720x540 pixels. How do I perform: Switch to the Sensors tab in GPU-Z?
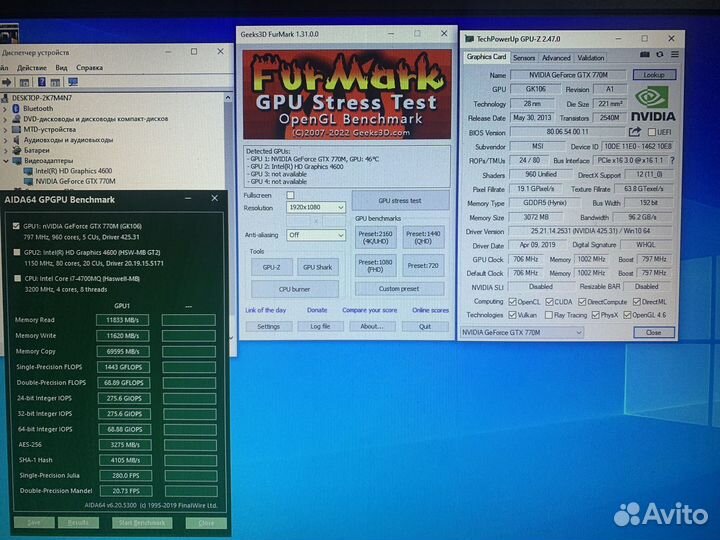[x=524, y=58]
